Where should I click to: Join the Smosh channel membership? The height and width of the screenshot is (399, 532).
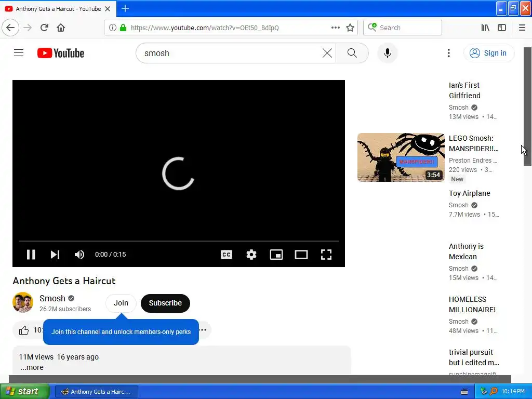point(121,303)
